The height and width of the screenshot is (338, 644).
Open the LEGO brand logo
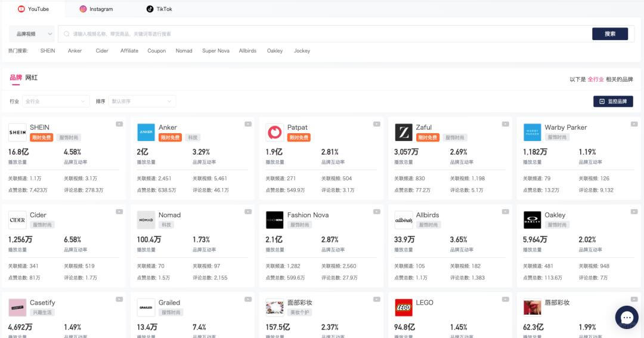(x=403, y=308)
